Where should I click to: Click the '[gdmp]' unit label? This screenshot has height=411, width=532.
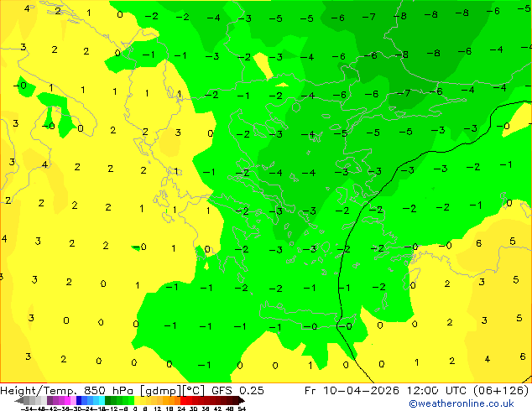tap(160, 391)
